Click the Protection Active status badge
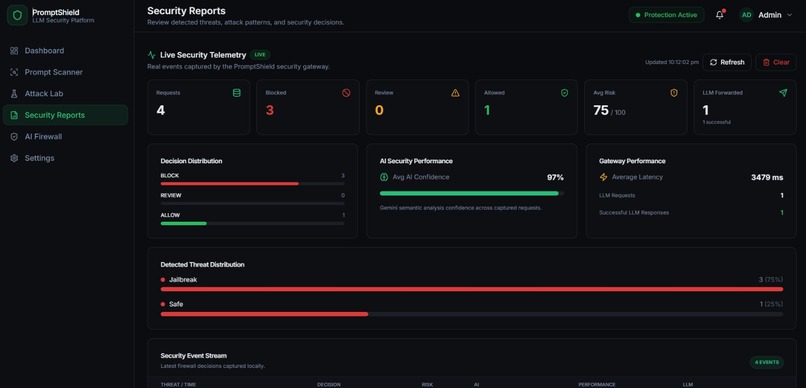 [666, 15]
